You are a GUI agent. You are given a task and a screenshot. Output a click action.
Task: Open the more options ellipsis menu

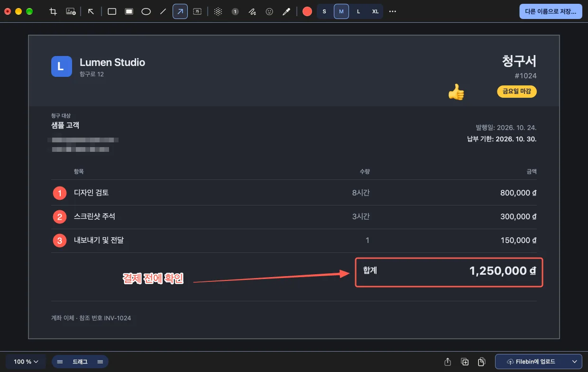click(393, 11)
